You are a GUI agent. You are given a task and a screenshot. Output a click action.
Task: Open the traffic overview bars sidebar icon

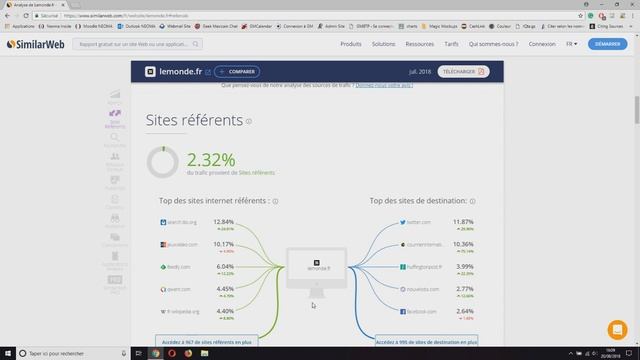tap(115, 96)
